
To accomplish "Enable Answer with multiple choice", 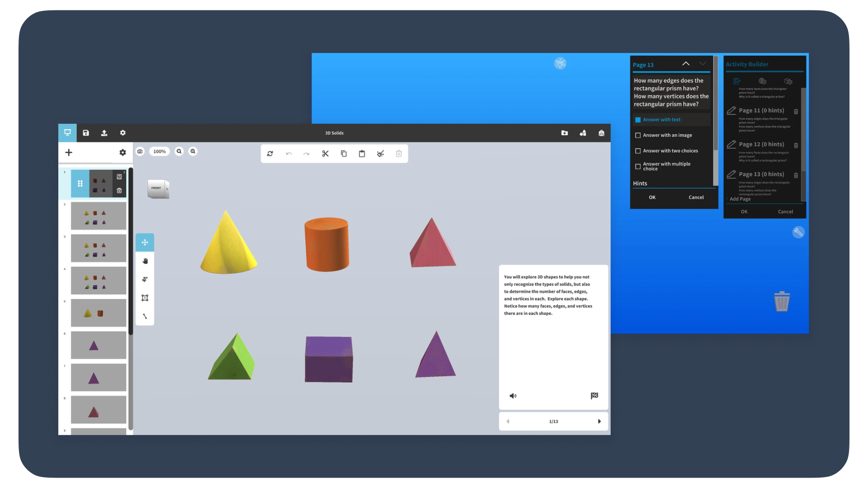I will point(638,166).
